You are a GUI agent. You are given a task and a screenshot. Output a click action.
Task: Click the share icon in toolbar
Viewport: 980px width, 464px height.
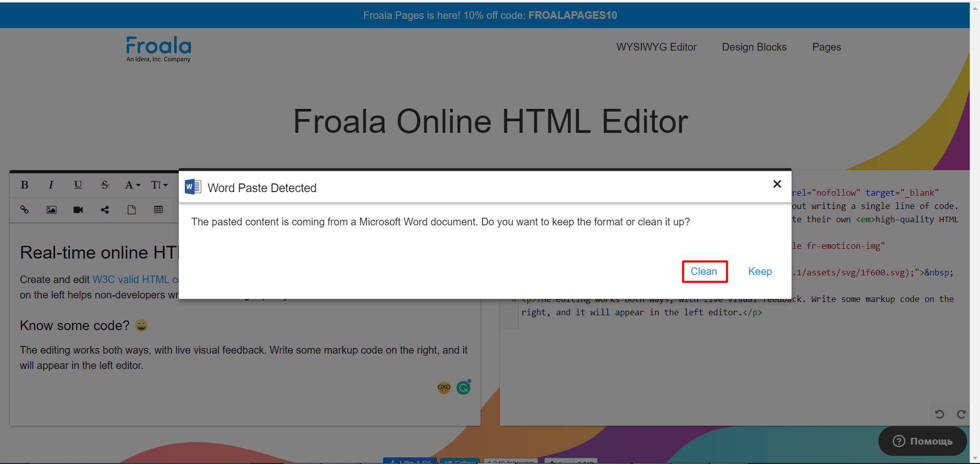105,210
